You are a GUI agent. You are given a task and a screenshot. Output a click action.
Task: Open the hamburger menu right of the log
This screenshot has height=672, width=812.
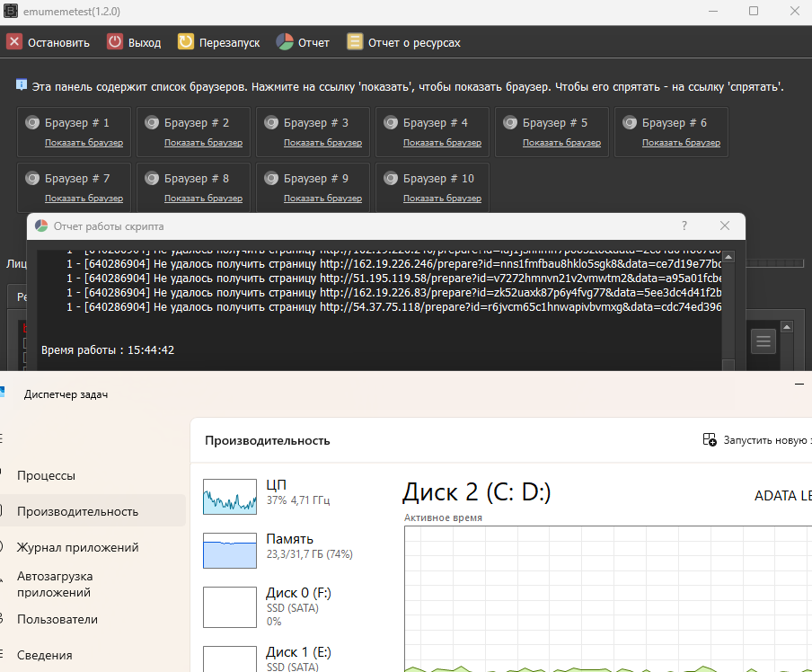tap(763, 340)
